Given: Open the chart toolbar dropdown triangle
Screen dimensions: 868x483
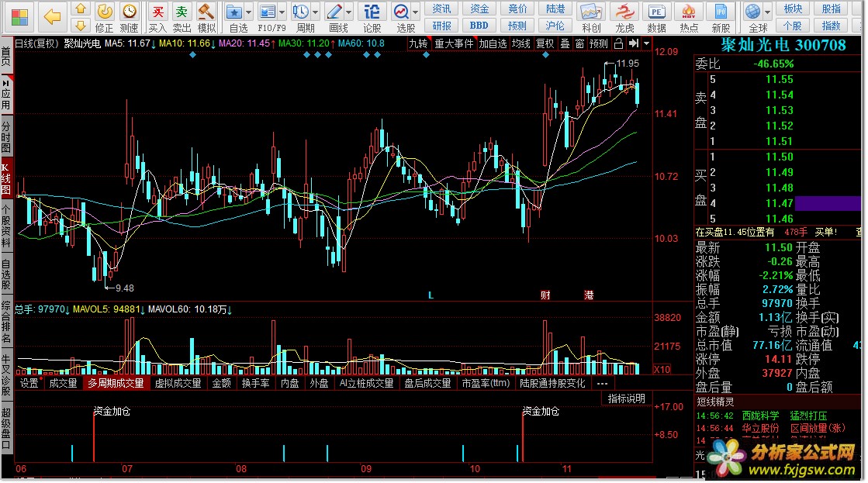Looking at the screenshot, I should pyautogui.click(x=646, y=43).
